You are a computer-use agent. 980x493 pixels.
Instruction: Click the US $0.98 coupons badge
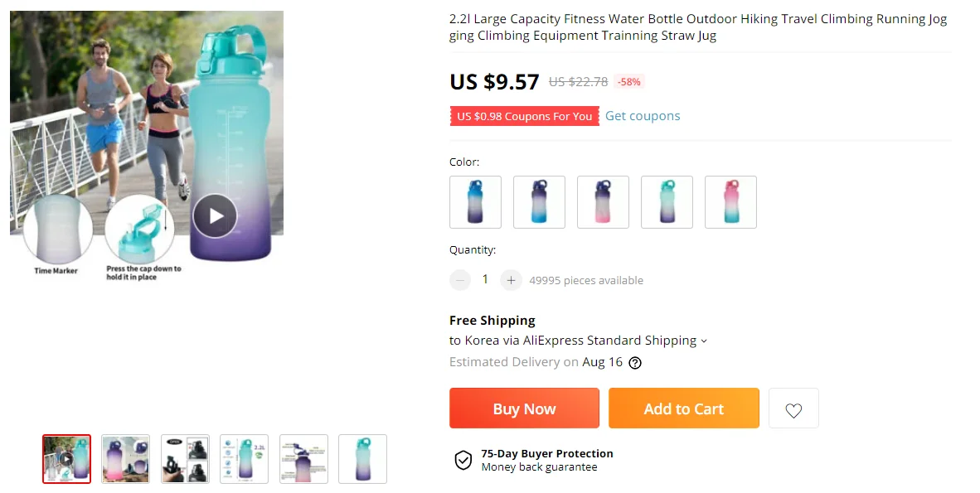[525, 116]
